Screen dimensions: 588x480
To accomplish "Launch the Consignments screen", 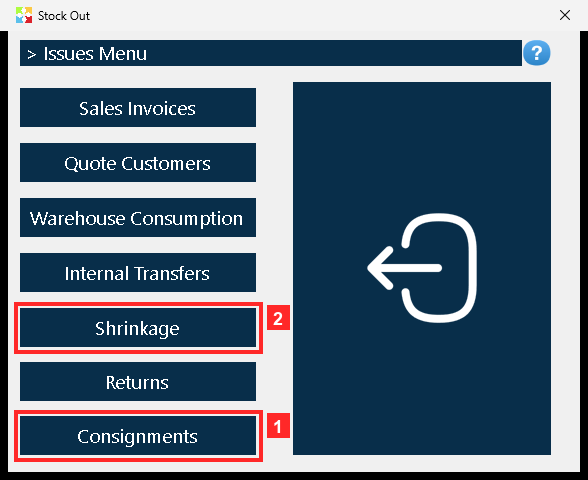I will coord(138,436).
